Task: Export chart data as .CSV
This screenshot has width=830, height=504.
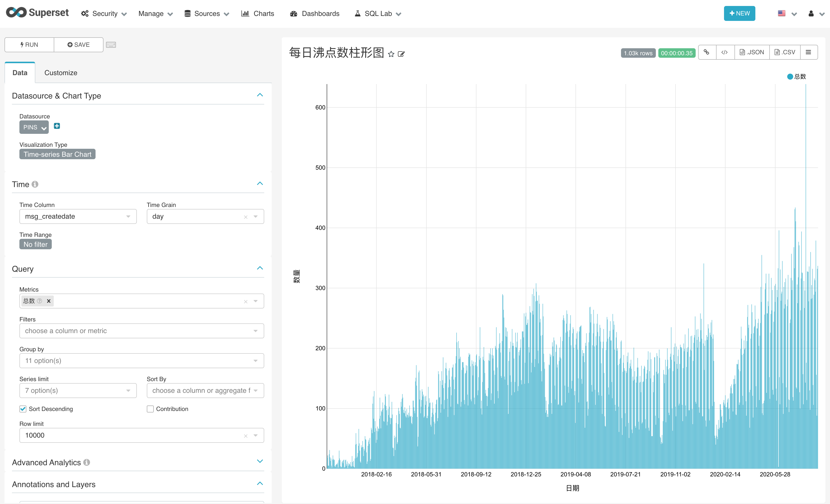Action: point(784,52)
